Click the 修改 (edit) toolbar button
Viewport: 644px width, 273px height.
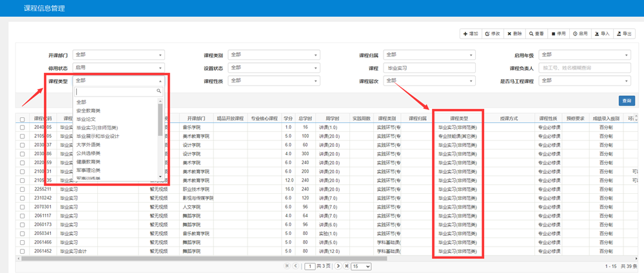tap(492, 33)
